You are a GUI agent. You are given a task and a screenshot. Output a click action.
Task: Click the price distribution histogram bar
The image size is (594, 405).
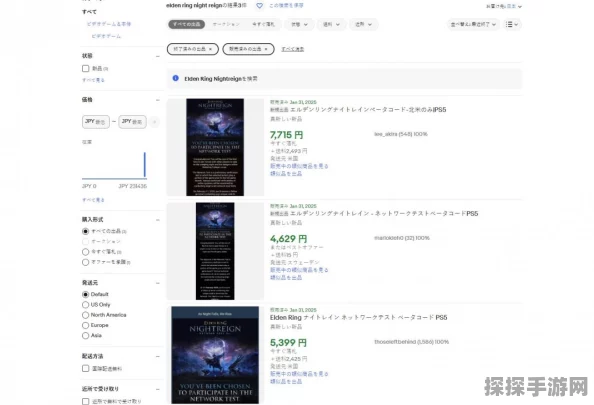click(144, 165)
